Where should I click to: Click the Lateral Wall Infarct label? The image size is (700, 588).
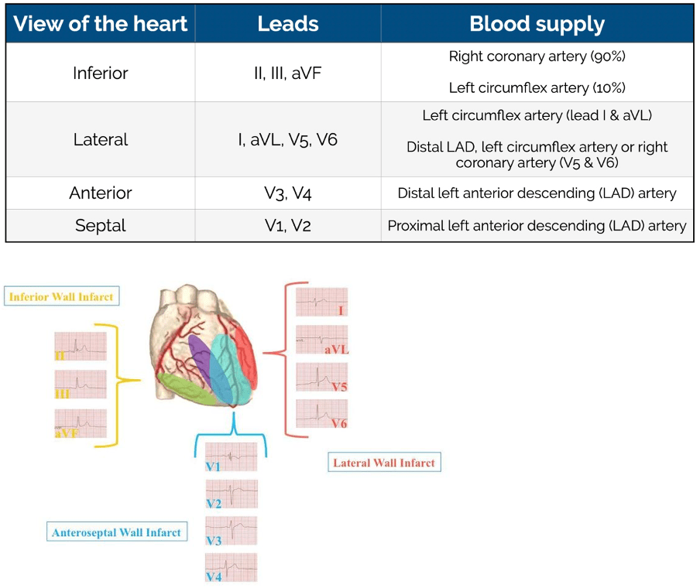[384, 463]
